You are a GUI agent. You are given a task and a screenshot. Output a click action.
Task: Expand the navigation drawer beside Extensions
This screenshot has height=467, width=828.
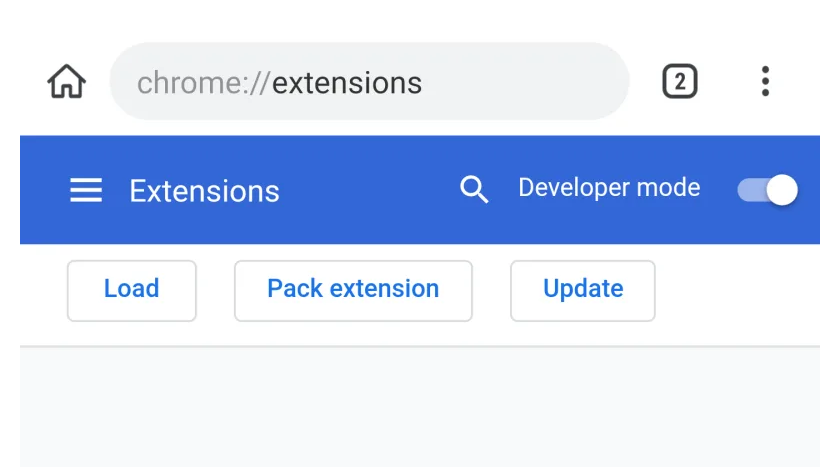click(86, 190)
